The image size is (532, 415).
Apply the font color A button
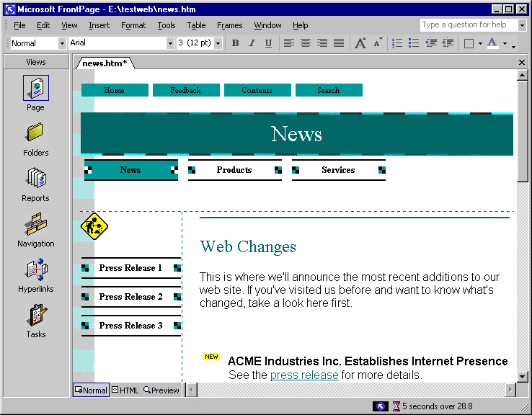coord(492,43)
